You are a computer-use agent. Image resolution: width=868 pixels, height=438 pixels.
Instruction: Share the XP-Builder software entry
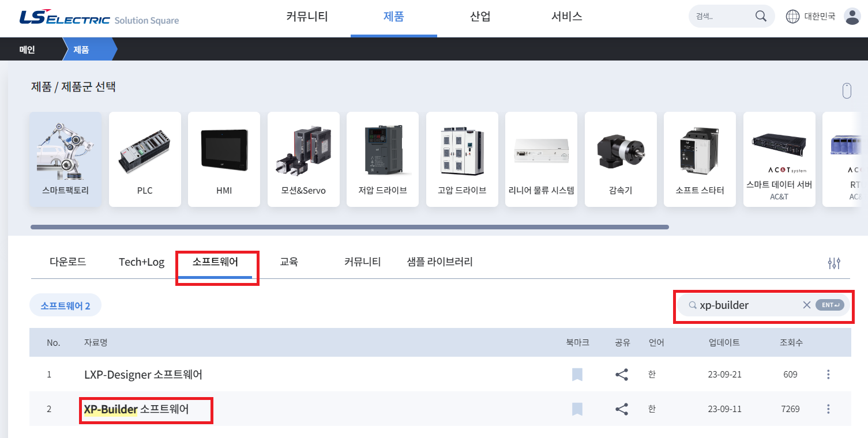click(622, 409)
